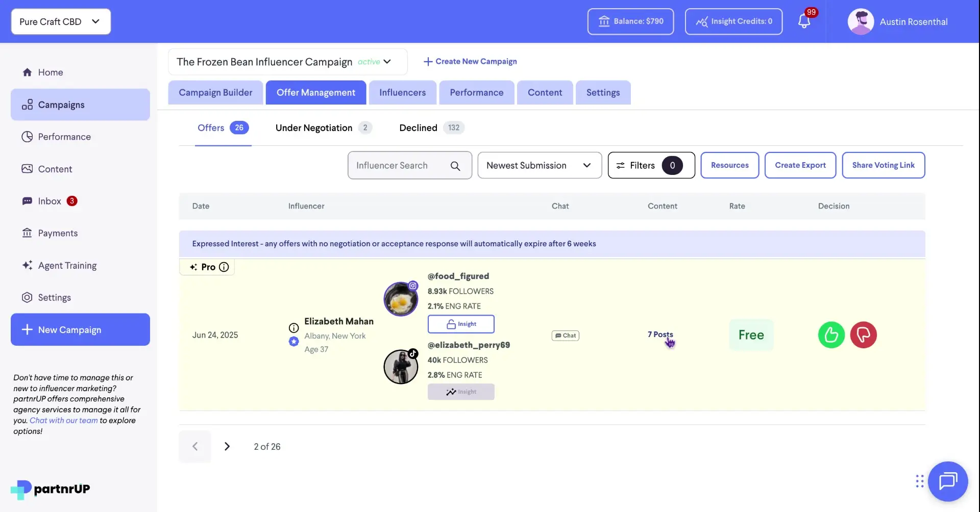This screenshot has height=512, width=980.
Task: Open the notifications bell
Action: pos(805,21)
